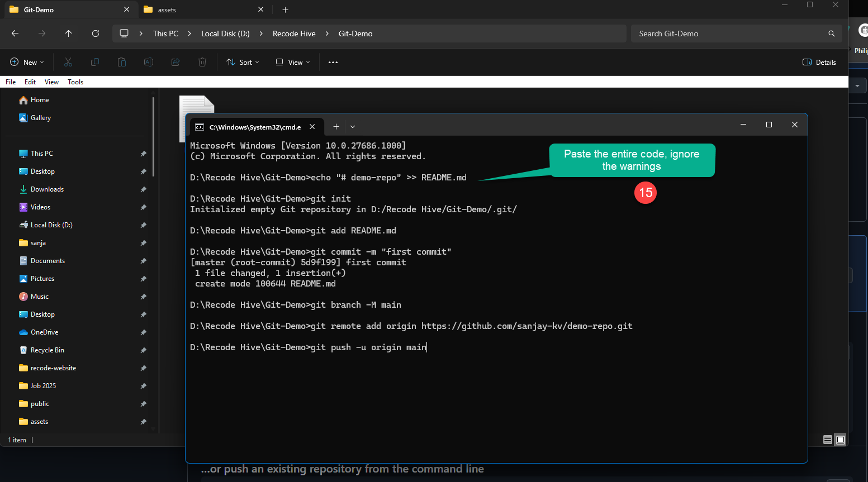Expand the breadcrumb chevron after Recode Hive

tap(326, 34)
